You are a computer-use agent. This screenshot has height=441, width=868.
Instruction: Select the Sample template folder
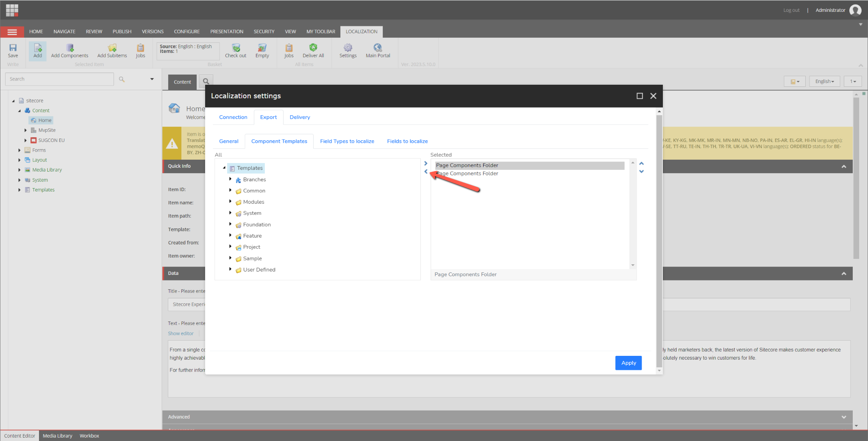point(253,258)
